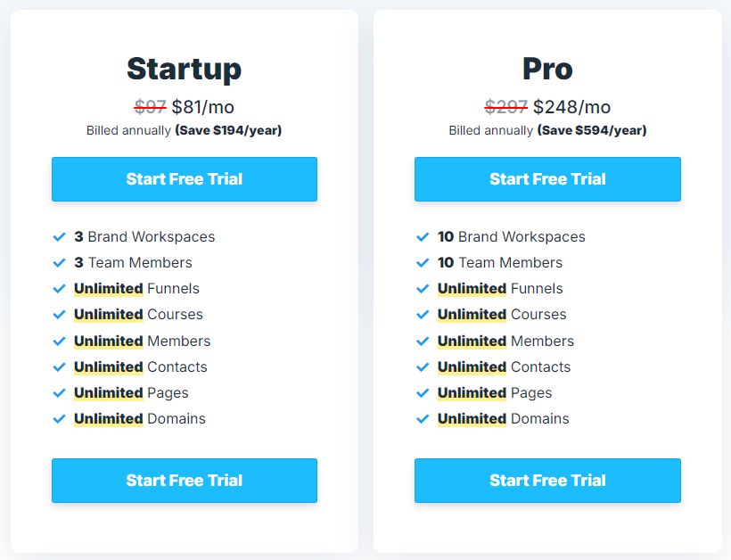731x560 pixels.
Task: Click checkmark beside 10 Brand Workspaces
Action: point(423,237)
